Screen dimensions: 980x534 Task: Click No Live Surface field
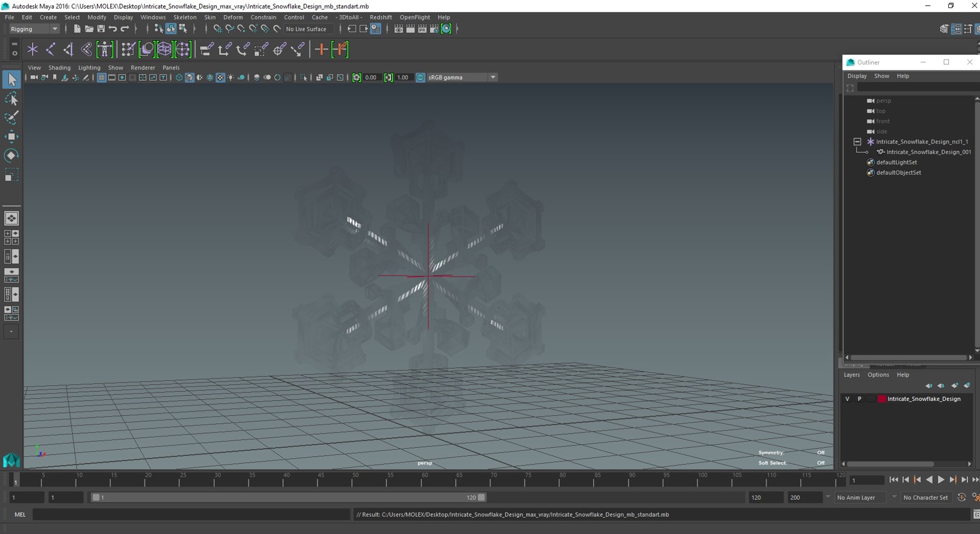tap(308, 29)
